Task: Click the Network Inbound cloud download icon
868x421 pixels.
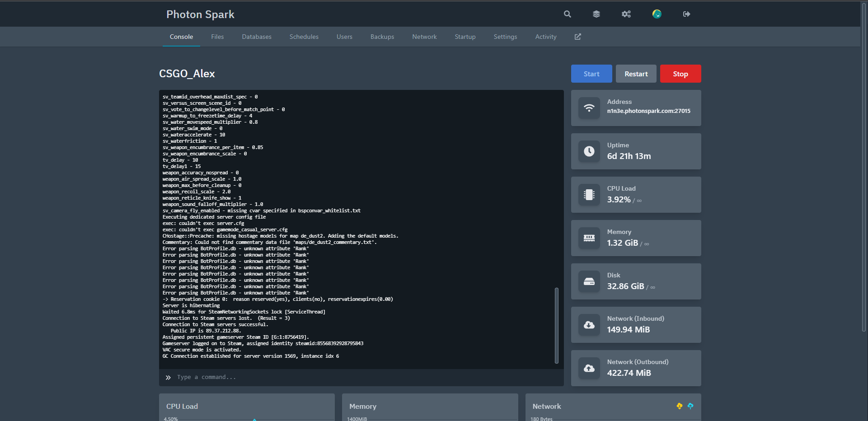Action: click(589, 325)
